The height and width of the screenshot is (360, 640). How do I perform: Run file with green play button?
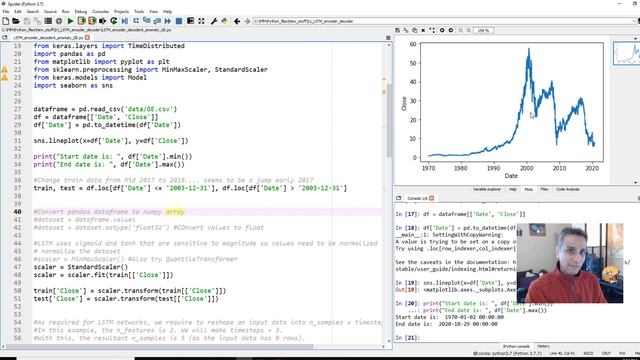pyautogui.click(x=70, y=21)
